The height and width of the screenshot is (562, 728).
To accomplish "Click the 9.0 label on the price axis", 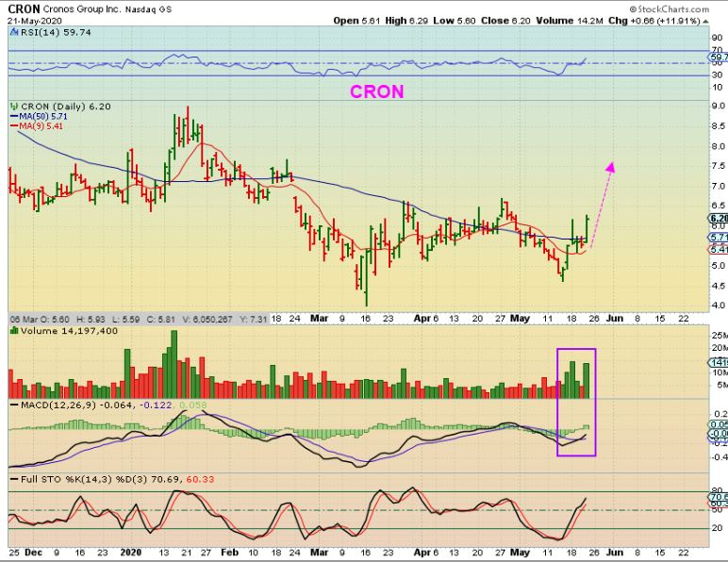I will [x=719, y=106].
